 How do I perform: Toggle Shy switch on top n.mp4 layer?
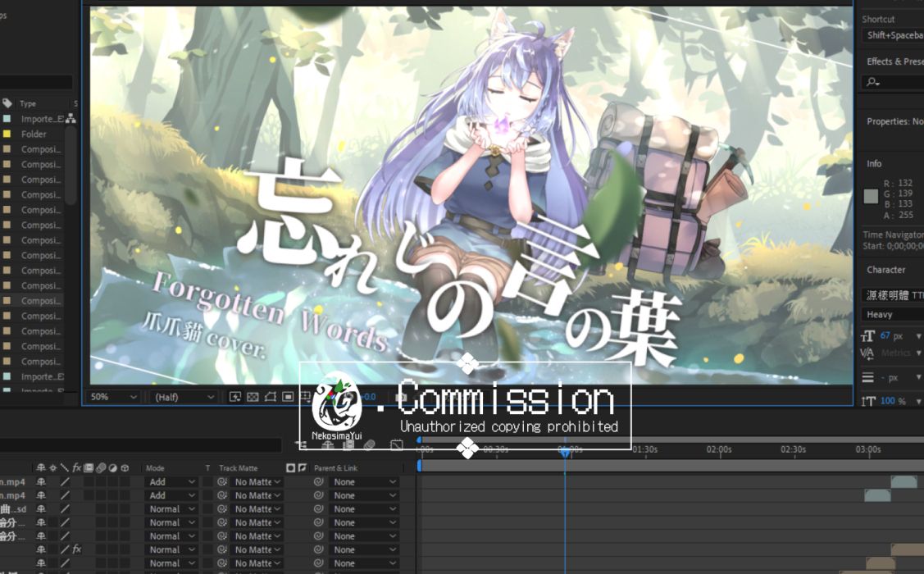coord(41,481)
